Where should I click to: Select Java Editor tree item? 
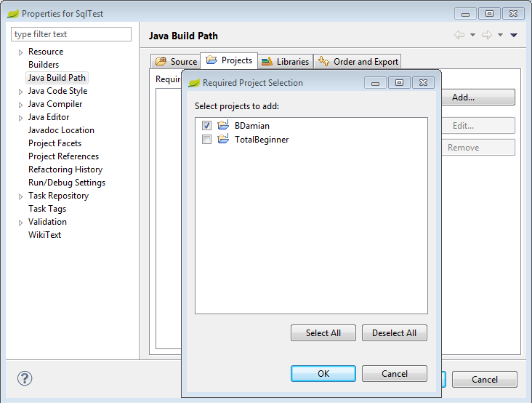(x=49, y=117)
